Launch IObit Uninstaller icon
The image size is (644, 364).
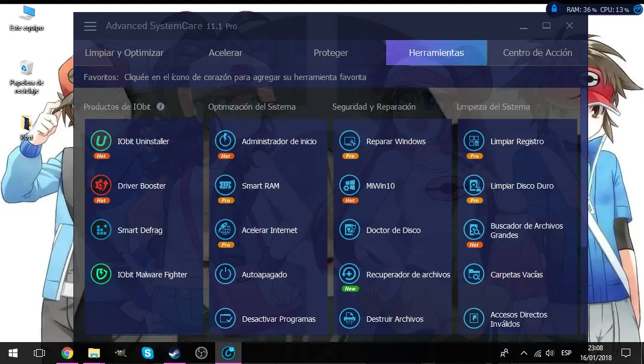(x=101, y=141)
